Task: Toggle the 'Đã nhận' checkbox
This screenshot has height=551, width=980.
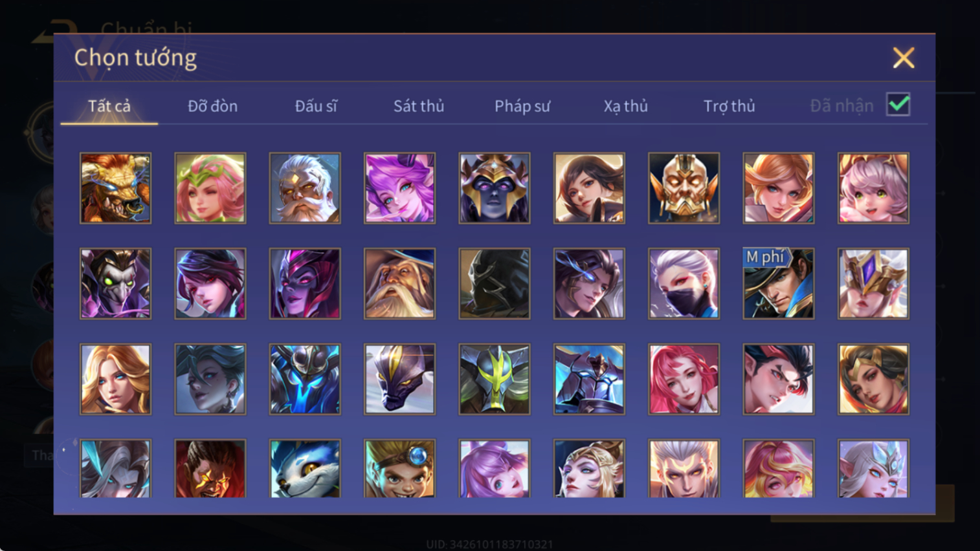Action: tap(898, 105)
